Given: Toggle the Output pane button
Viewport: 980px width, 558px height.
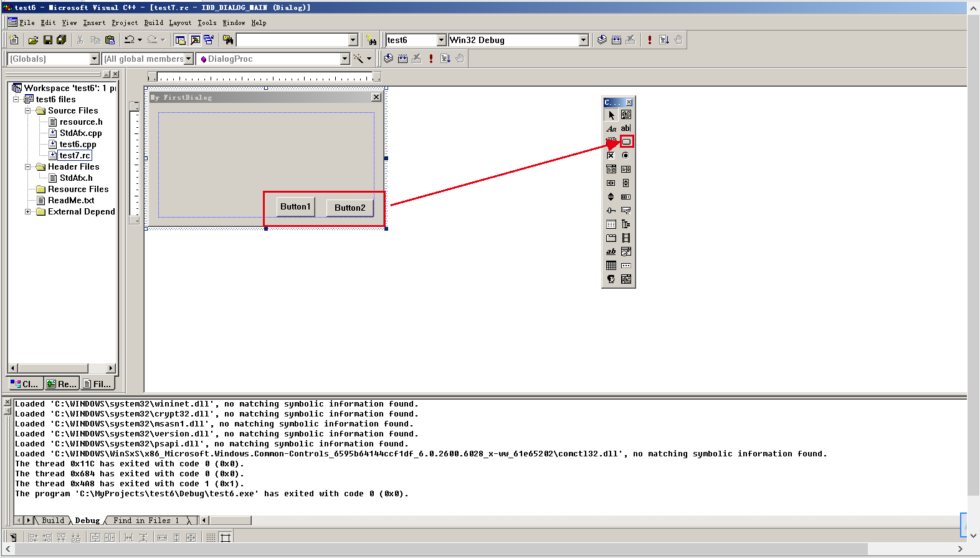Looking at the screenshot, I should pyautogui.click(x=194, y=40).
